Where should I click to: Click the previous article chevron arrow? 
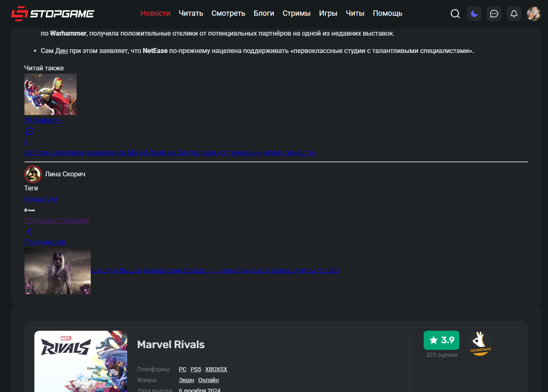(29, 231)
